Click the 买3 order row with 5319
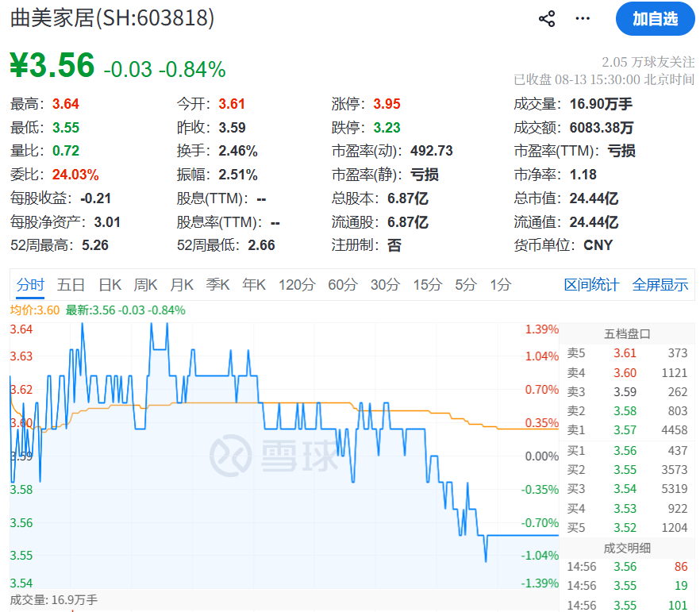The width and height of the screenshot is (700, 612). (627, 489)
